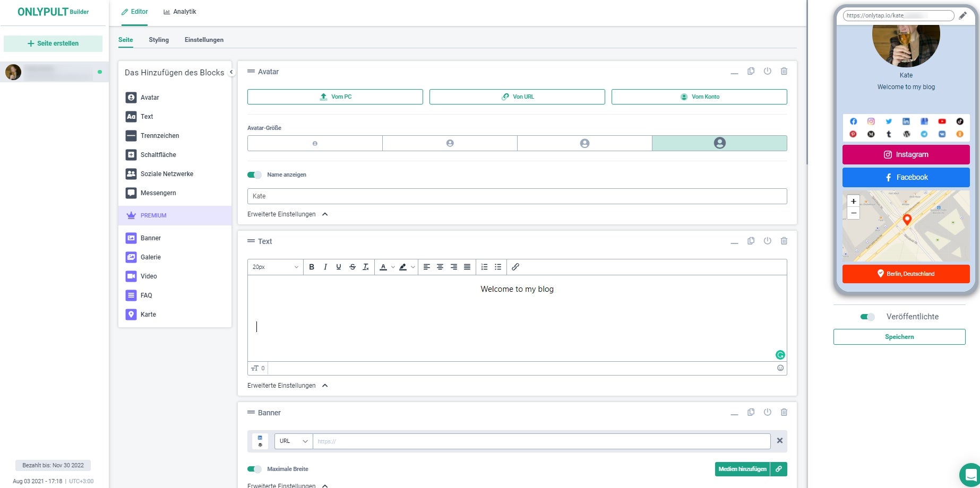
Task: Insert a numbered list
Action: tap(484, 267)
